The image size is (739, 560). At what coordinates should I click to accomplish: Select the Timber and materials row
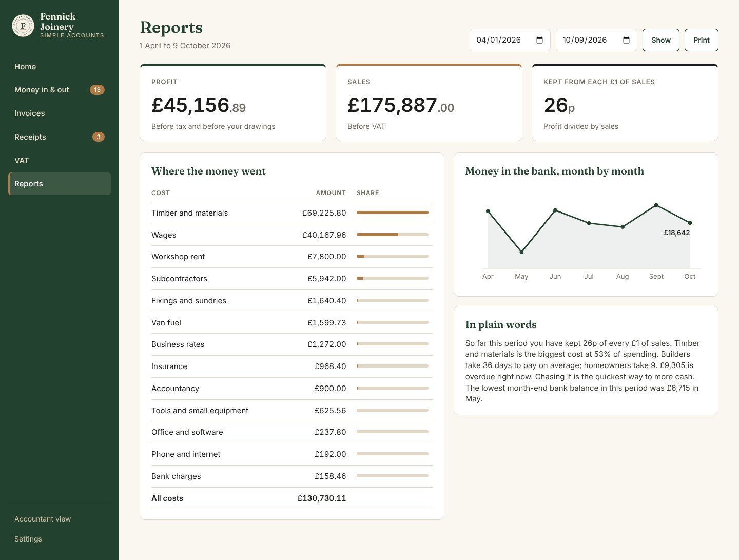pyautogui.click(x=292, y=213)
